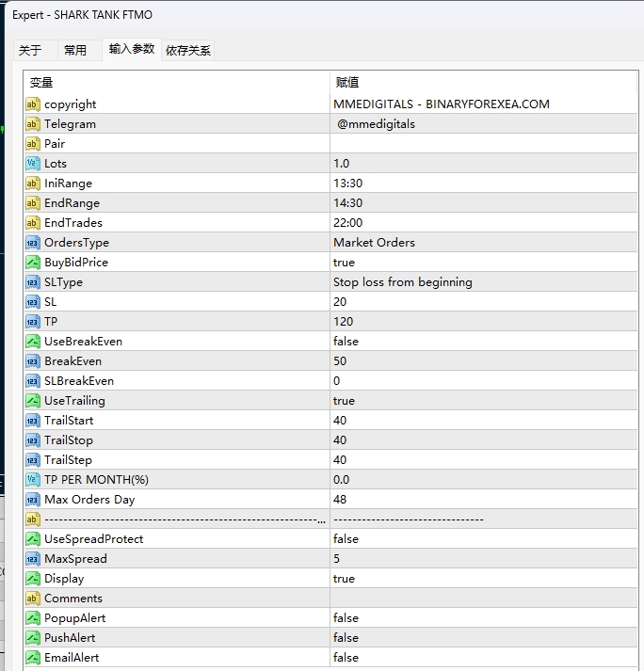Image resolution: width=644 pixels, height=671 pixels.
Task: Click the integer icon beside OrdersType
Action: pos(33,243)
